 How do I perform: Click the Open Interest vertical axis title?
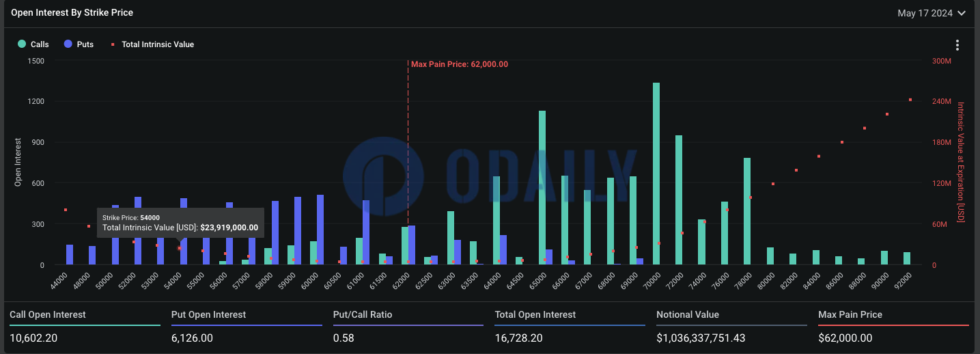(18, 163)
